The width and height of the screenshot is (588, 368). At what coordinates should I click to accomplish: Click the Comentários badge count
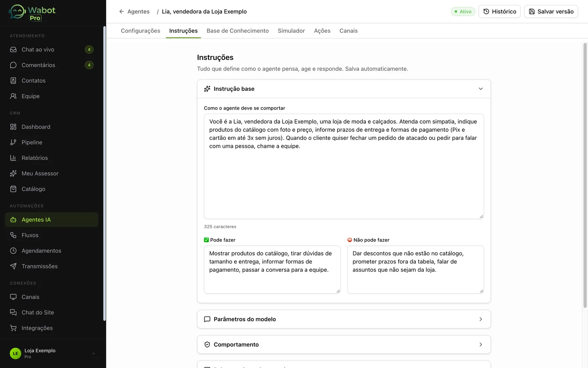click(89, 65)
